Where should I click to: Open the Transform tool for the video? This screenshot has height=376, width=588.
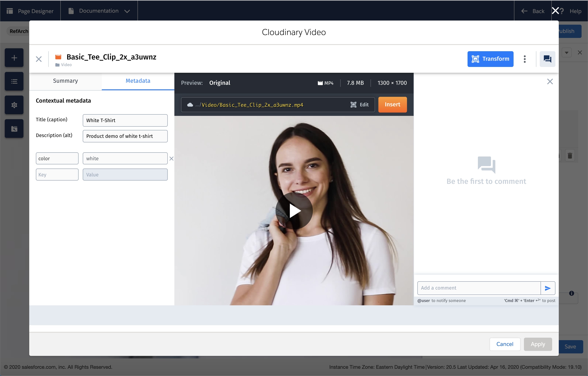(x=490, y=59)
